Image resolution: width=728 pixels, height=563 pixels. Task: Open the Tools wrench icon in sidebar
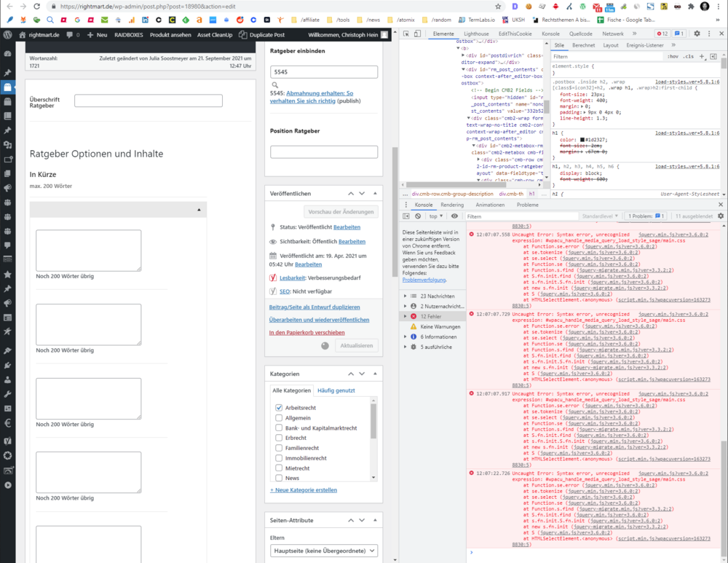coord(7,394)
